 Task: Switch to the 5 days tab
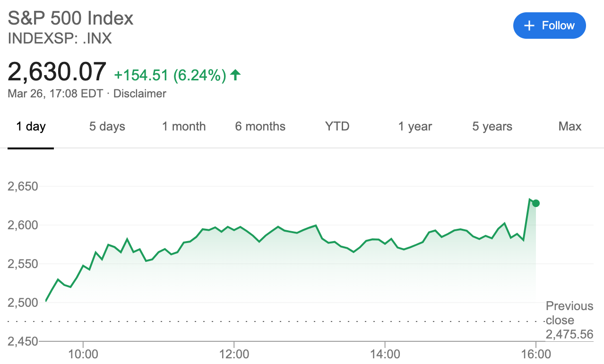click(x=107, y=127)
